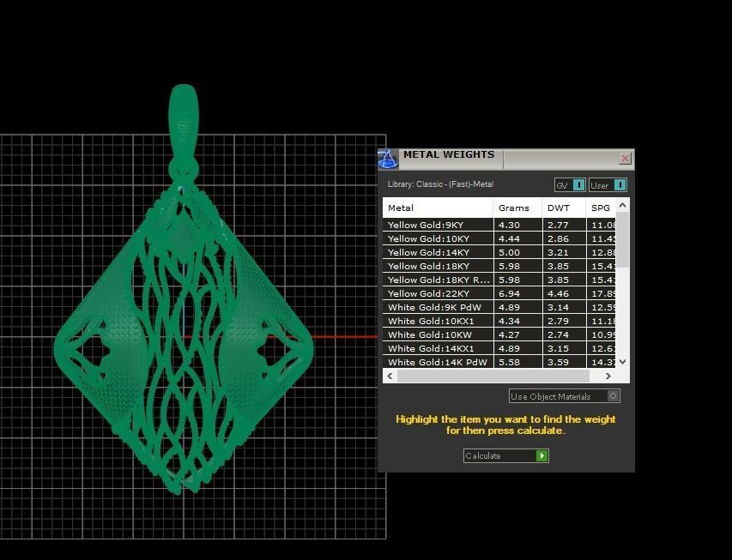Image resolution: width=732 pixels, height=560 pixels.
Task: Click the 2.77 DWT value
Action: tap(558, 225)
